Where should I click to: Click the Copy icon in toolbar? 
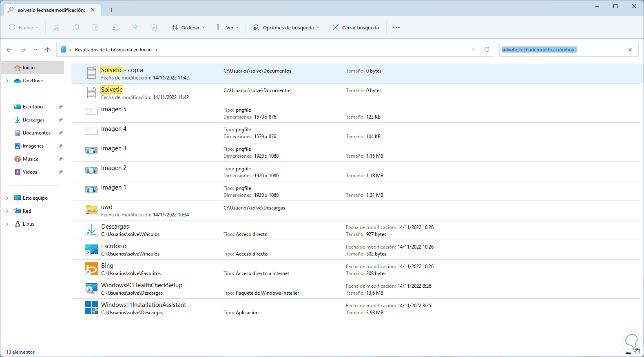[76, 27]
